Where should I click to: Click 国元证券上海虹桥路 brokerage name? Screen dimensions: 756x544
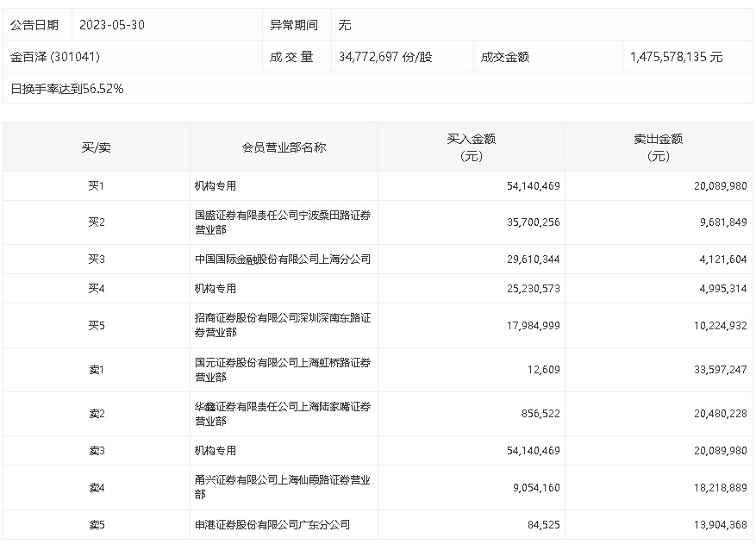point(283,370)
